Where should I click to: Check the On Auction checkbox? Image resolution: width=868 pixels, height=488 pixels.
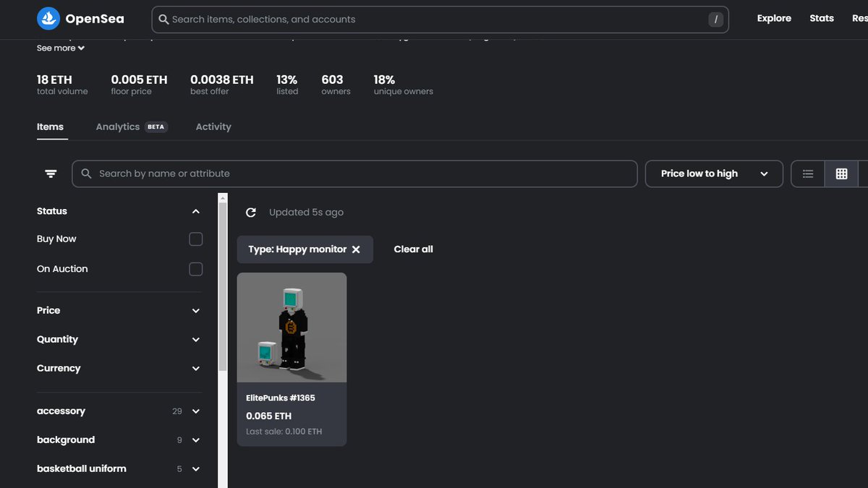195,269
